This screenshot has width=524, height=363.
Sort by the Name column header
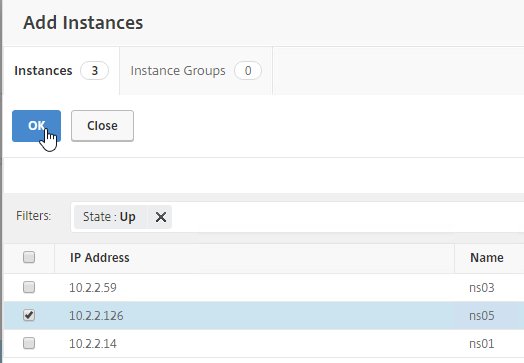pos(487,258)
